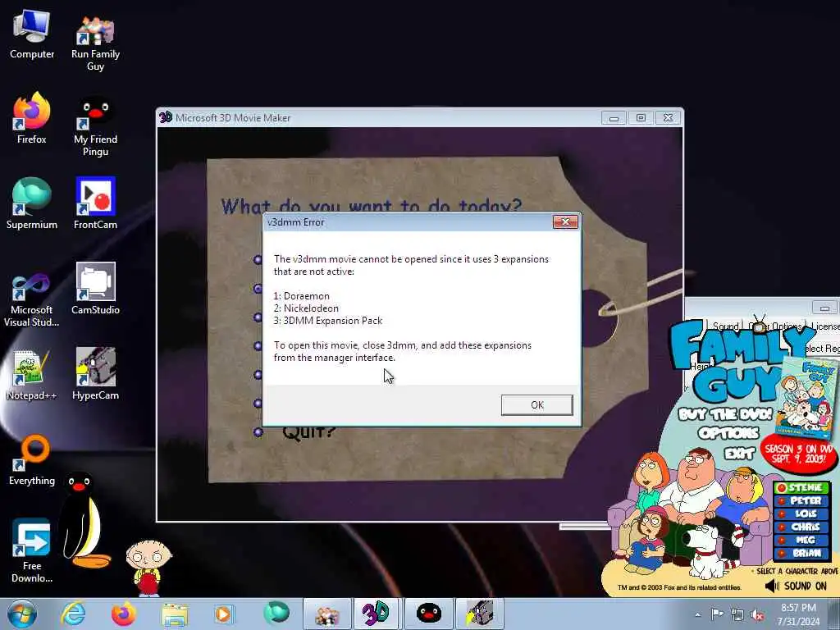
Task: Open File Explorer from the taskbar
Action: (175, 615)
